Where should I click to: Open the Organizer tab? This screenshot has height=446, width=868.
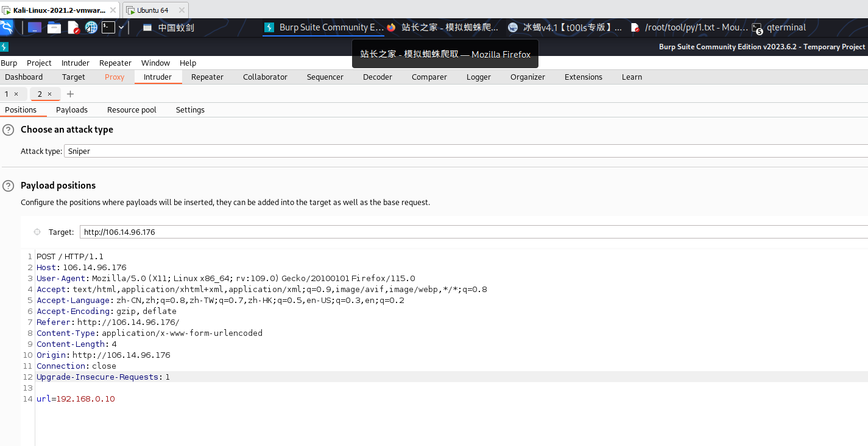528,77
